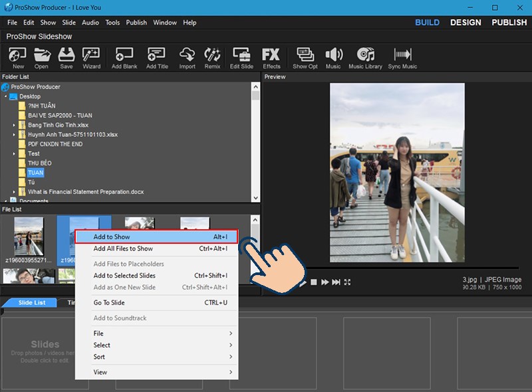The width and height of the screenshot is (532, 392).
Task: Open the Audio menu
Action: coord(90,23)
